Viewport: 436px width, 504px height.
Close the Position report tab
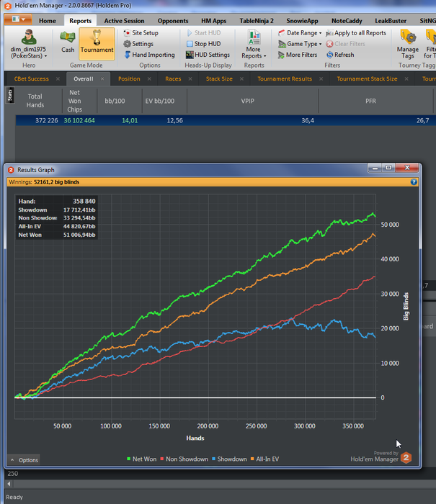[149, 78]
